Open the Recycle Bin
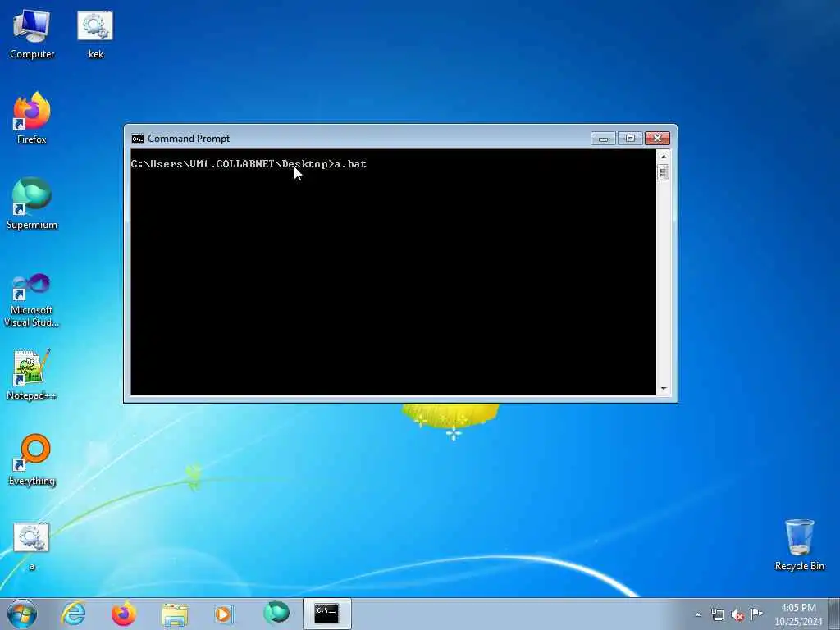 click(799, 545)
